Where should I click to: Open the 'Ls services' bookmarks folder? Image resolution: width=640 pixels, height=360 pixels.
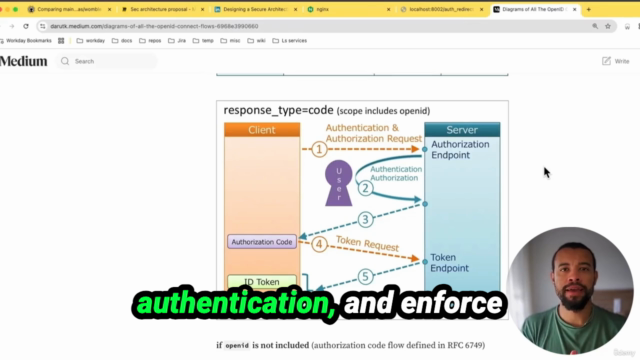coord(289,41)
